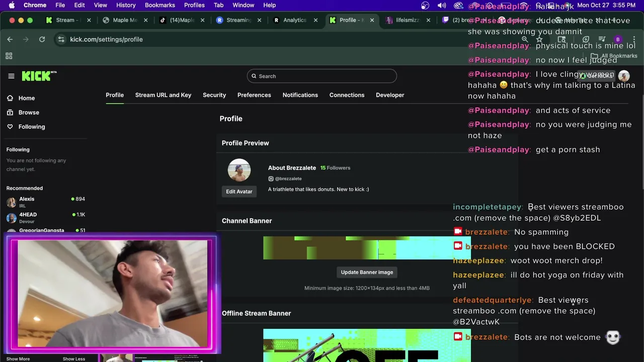Open the apps grid in bookmarks bar
This screenshot has height=362, width=644.
pyautogui.click(x=9, y=56)
